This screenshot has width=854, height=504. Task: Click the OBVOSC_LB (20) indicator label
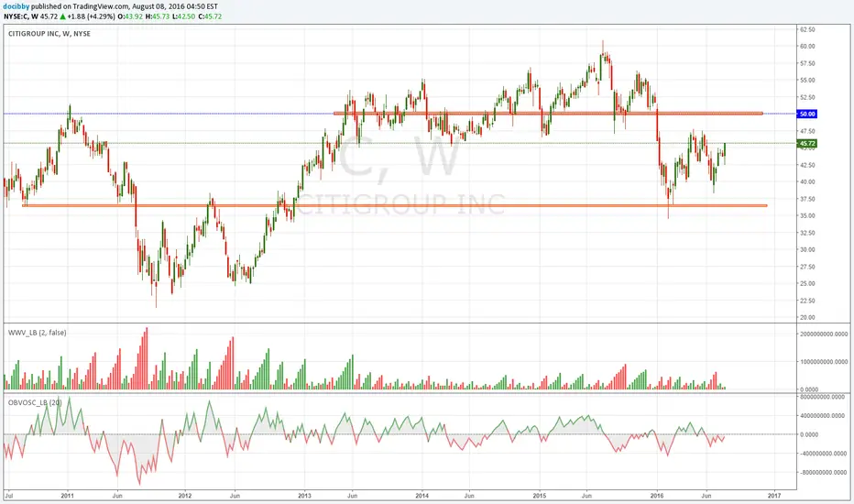point(35,402)
